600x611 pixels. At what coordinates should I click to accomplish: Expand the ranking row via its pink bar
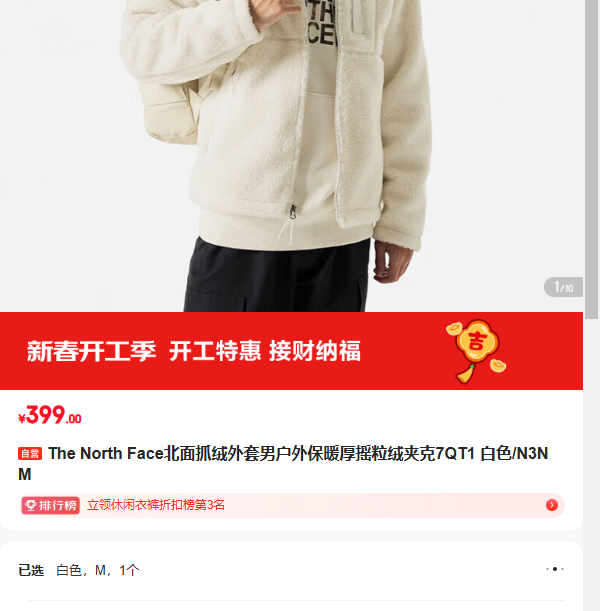coord(292,505)
